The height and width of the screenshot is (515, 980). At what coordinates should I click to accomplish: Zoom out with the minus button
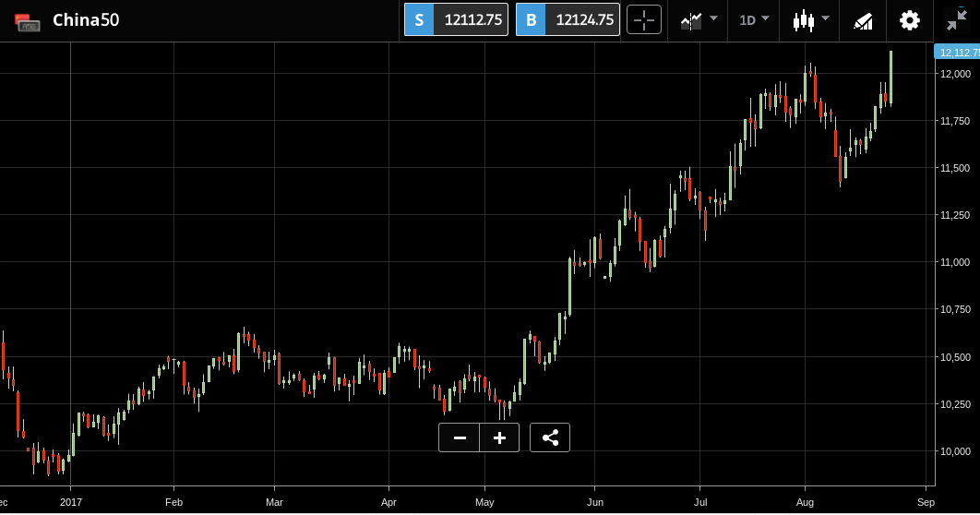pyautogui.click(x=460, y=437)
